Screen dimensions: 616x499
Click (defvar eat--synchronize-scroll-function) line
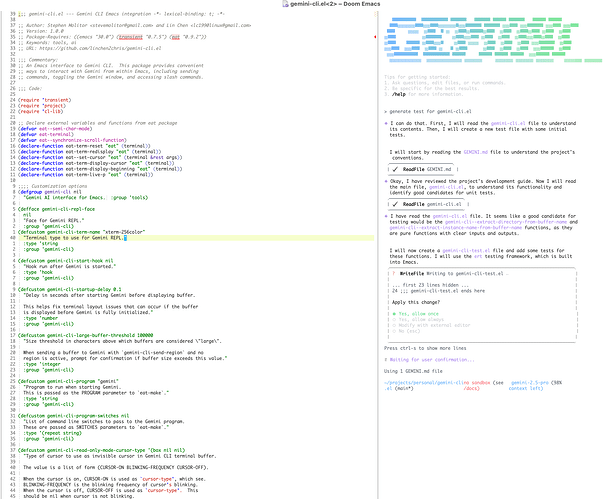(x=72, y=140)
